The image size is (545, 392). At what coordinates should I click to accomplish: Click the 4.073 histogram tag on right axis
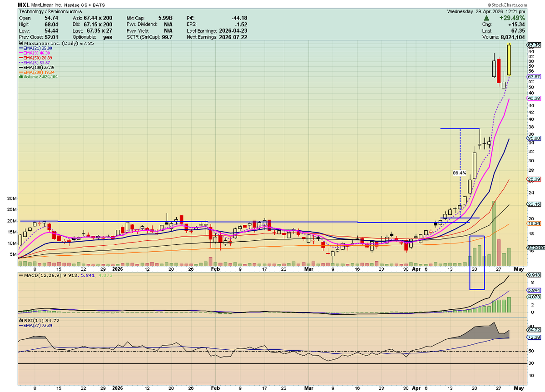[534, 297]
